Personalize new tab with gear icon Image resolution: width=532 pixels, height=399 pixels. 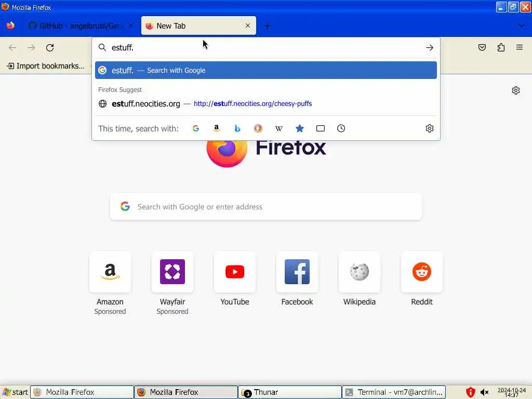point(516,90)
